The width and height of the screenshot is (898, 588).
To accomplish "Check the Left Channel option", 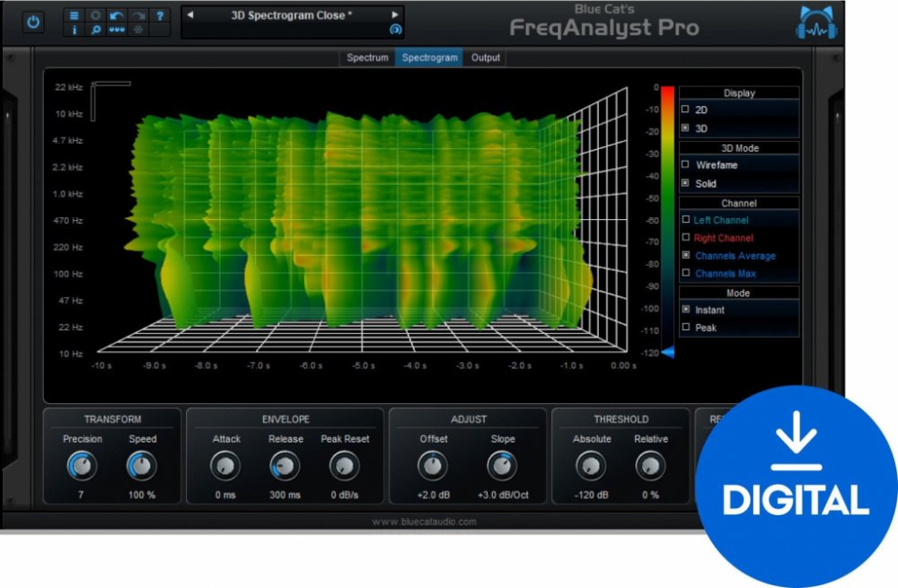I will pyautogui.click(x=686, y=220).
